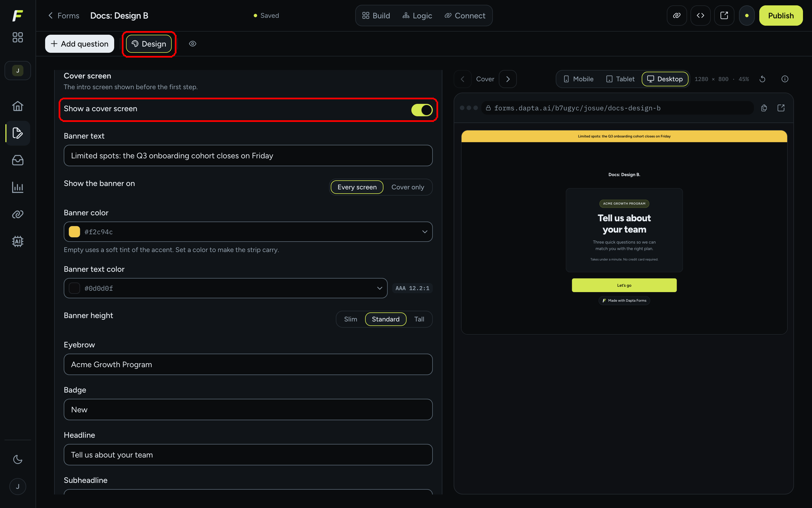Select Tablet preview mode
Screen dimensions: 812x508
pos(620,79)
